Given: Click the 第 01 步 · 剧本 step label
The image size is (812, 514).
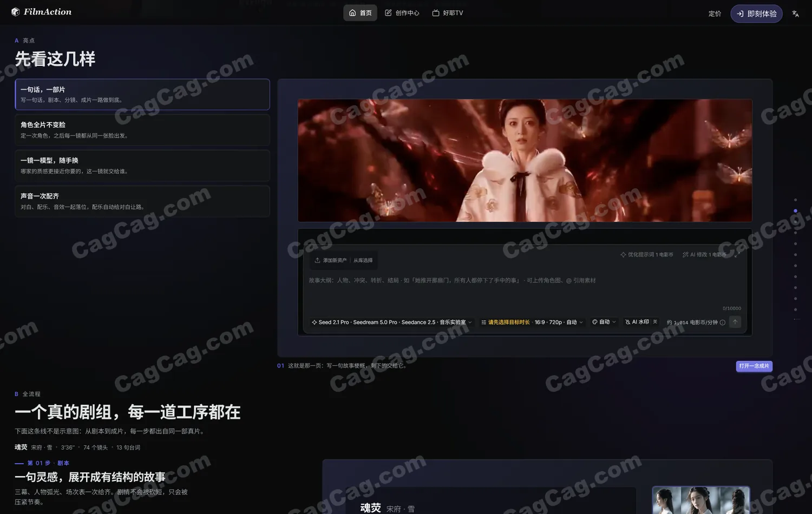Looking at the screenshot, I should [x=48, y=463].
